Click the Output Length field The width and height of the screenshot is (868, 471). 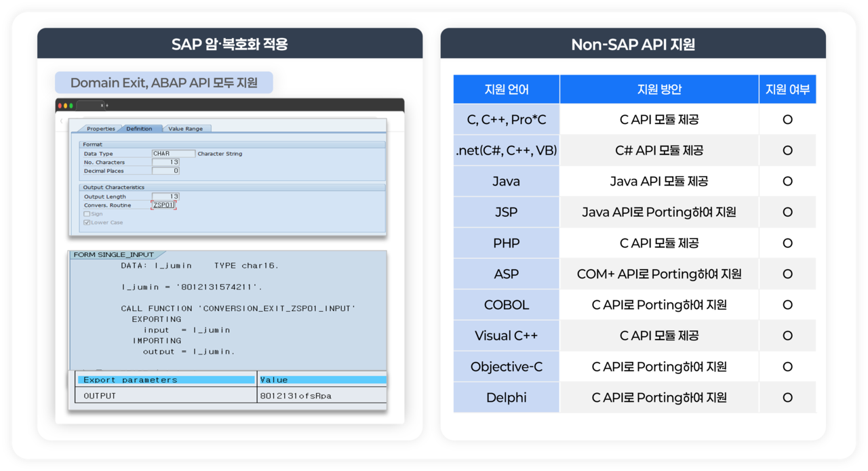point(165,197)
